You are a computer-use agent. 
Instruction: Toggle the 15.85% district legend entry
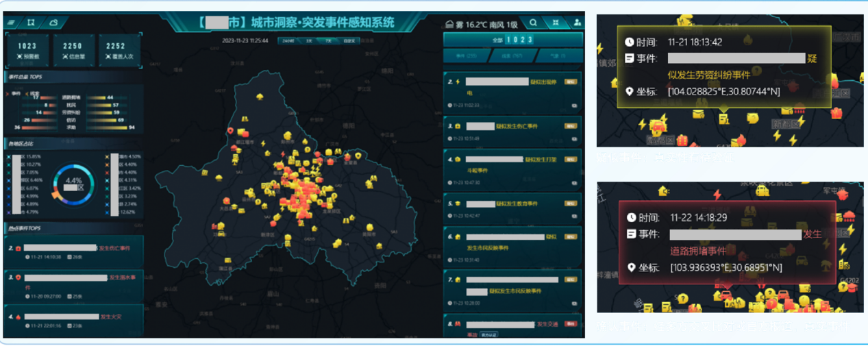[24, 157]
